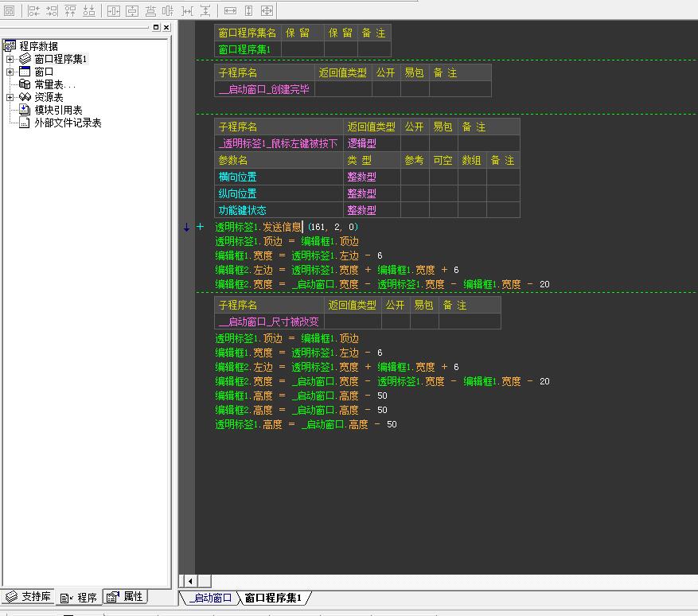This screenshot has height=616, width=698.
Task: Switch to the 属性 panel tab
Action: pos(125,596)
